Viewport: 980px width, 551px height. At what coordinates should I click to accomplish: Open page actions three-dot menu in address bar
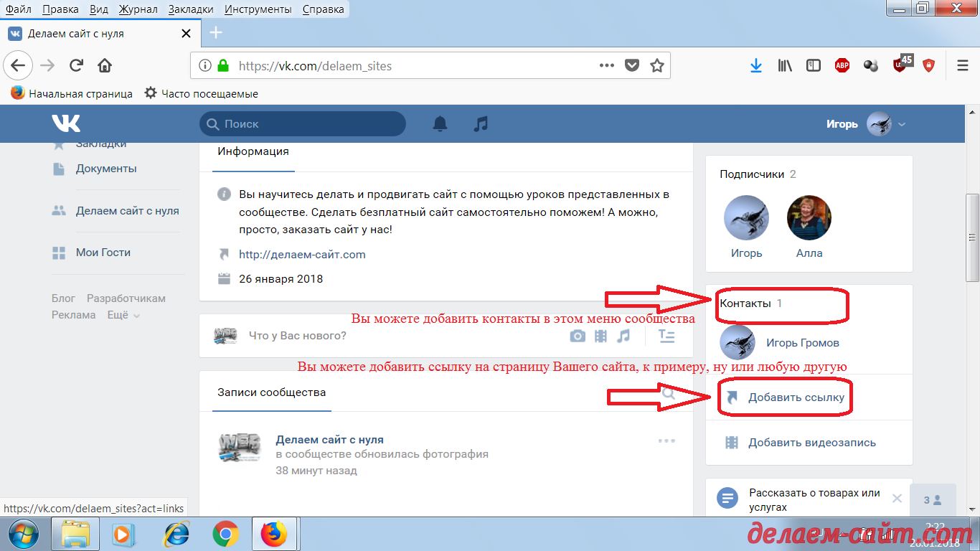(x=607, y=66)
